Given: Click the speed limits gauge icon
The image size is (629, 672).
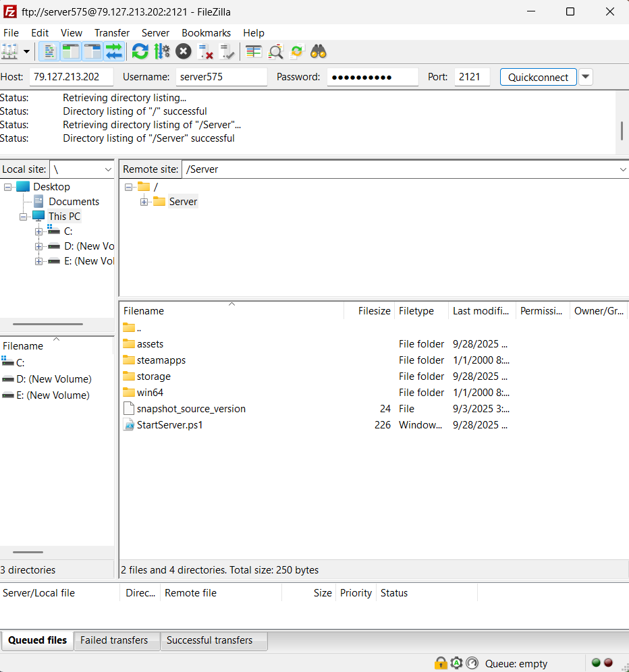Looking at the screenshot, I should pos(472,663).
